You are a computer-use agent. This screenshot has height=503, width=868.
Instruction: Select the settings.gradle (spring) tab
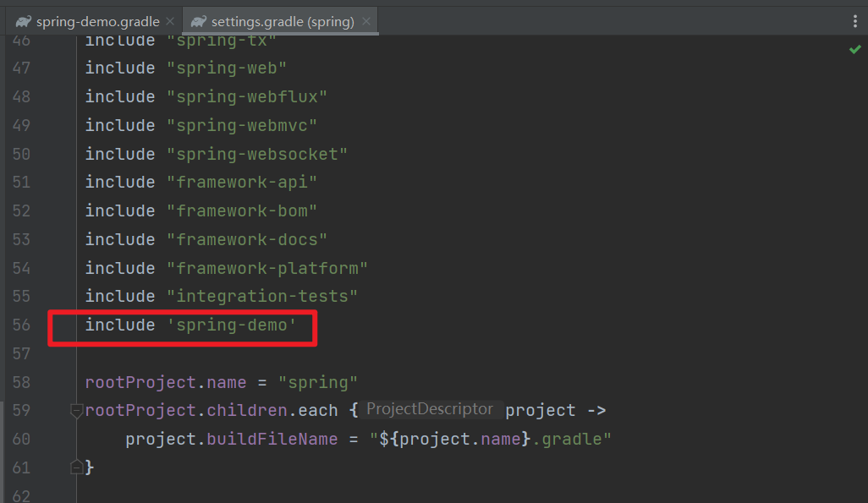(x=283, y=21)
